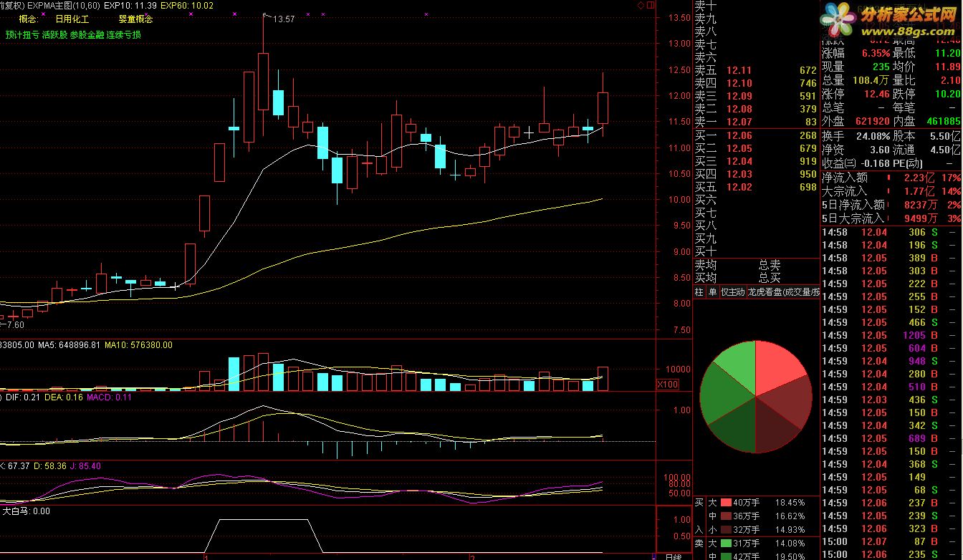Image resolution: width=963 pixels, height=560 pixels.
Task: Click the 连续亏损 tag
Action: point(124,34)
